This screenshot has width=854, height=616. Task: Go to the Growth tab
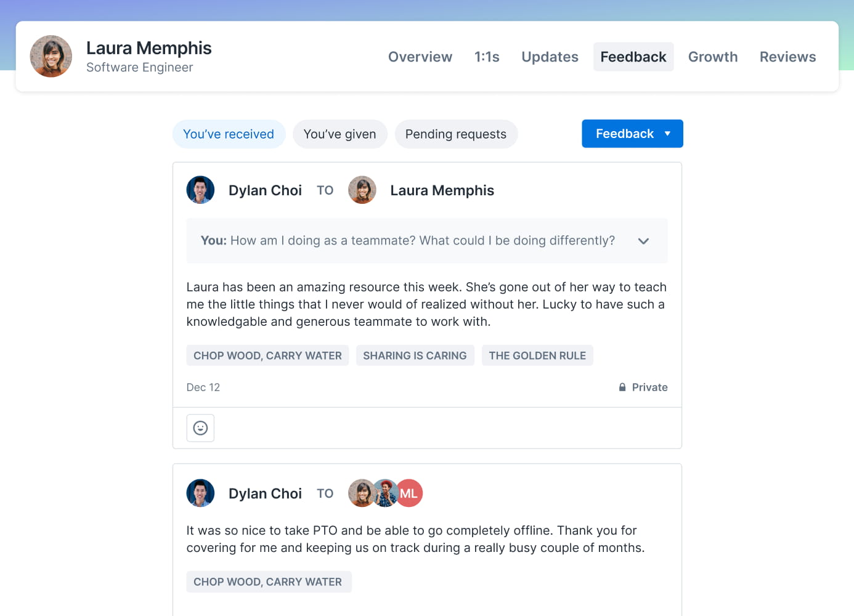coord(713,57)
